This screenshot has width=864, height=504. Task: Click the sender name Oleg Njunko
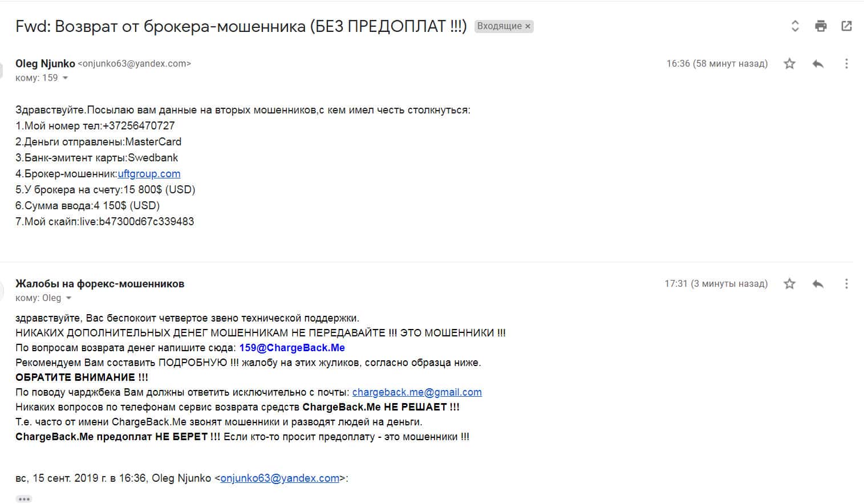(x=45, y=63)
